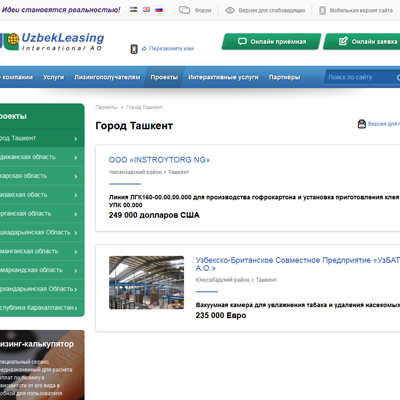Click the printer icon for print version
Image resolution: width=400 pixels, height=400 pixels.
pos(362,124)
